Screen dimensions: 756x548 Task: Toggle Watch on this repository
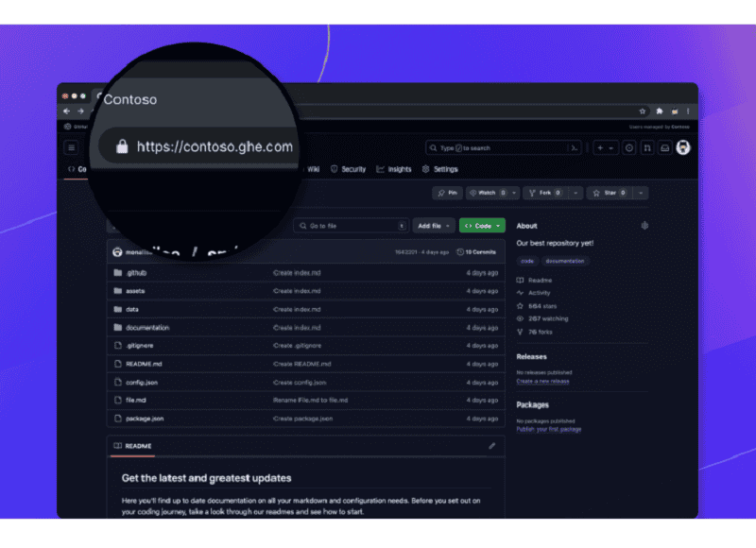tap(487, 193)
